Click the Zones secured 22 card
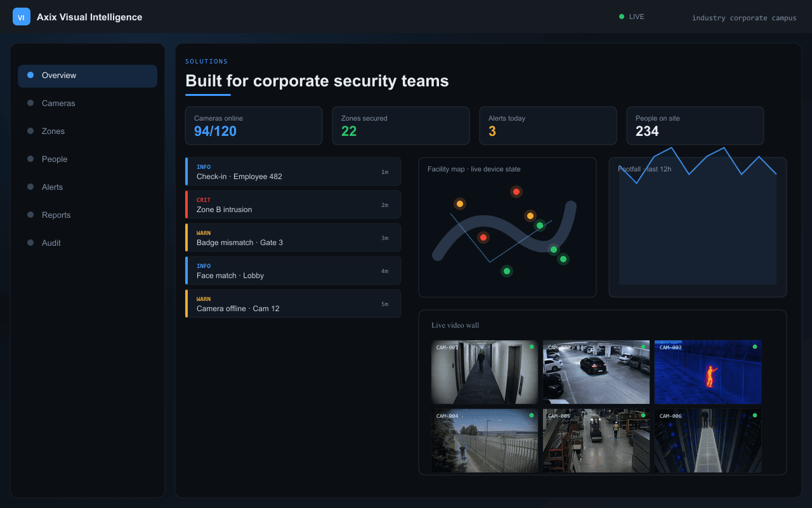 (x=401, y=126)
